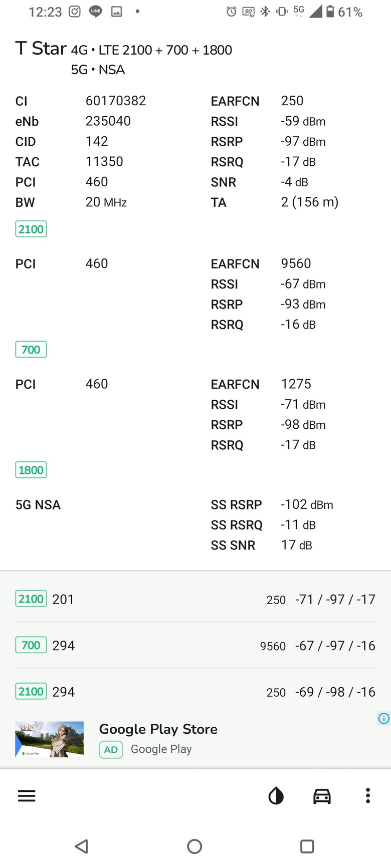This screenshot has height=868, width=391.
Task: Tap the Instagram notification icon in status bar
Action: pos(75,12)
